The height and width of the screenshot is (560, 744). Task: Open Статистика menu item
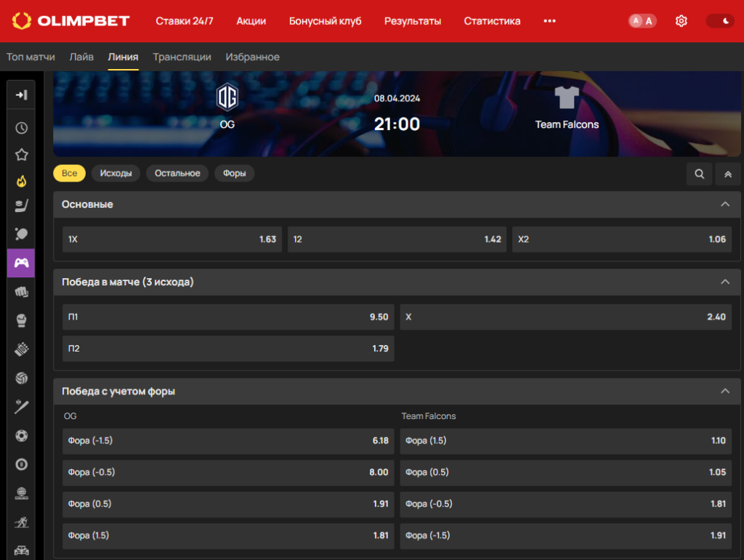point(492,21)
